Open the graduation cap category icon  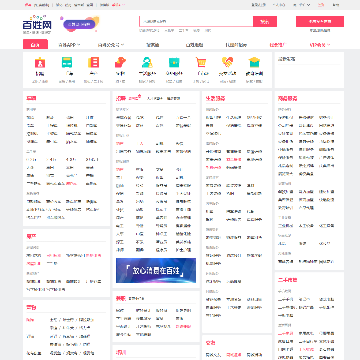tap(254, 62)
